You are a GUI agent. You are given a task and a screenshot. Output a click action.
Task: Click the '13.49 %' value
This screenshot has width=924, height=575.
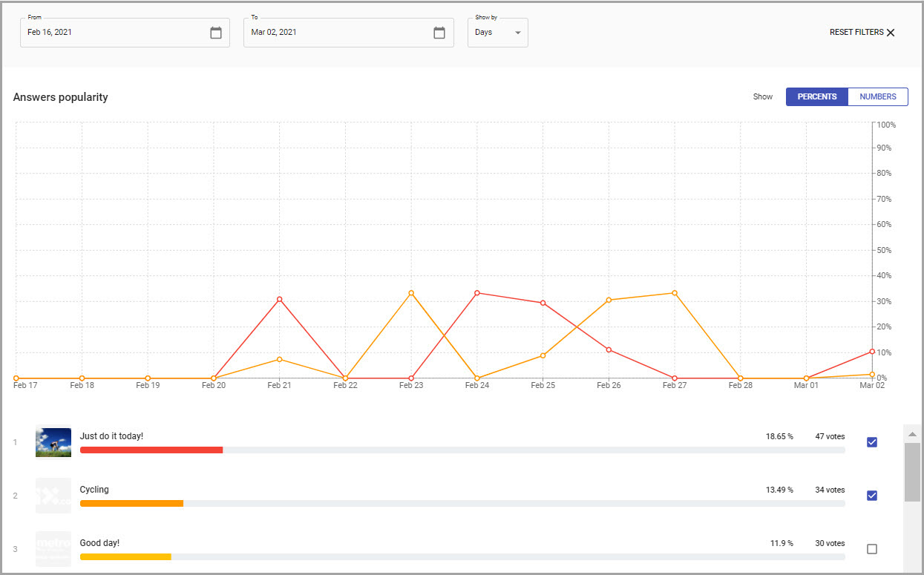pyautogui.click(x=779, y=490)
